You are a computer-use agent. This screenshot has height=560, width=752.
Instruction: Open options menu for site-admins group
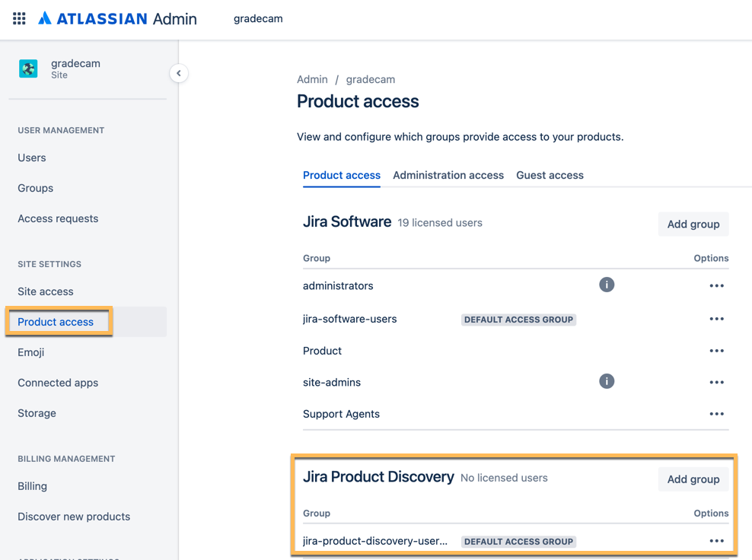(x=716, y=381)
